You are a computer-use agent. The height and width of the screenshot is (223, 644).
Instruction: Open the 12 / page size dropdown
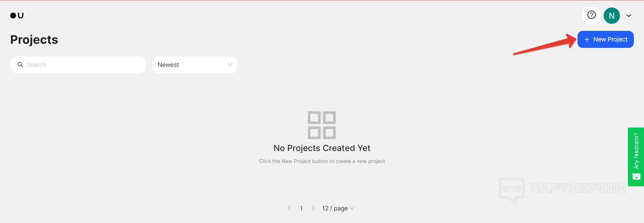pos(338,208)
